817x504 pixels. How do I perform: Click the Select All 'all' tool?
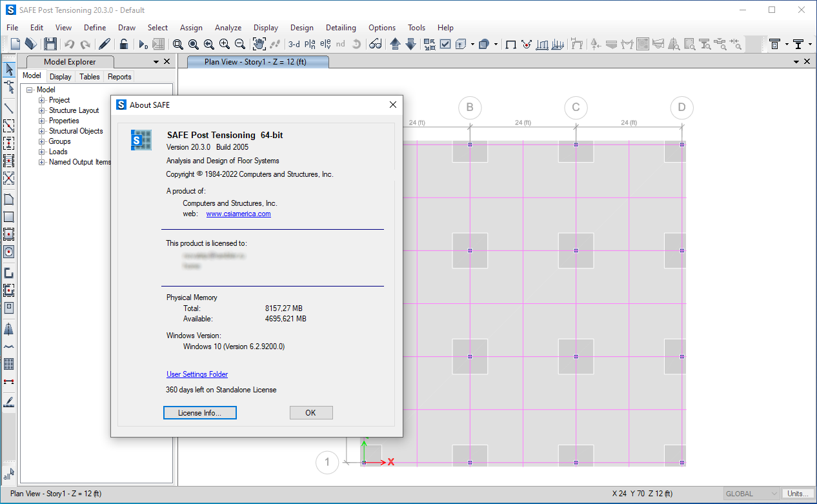[x=9, y=474]
